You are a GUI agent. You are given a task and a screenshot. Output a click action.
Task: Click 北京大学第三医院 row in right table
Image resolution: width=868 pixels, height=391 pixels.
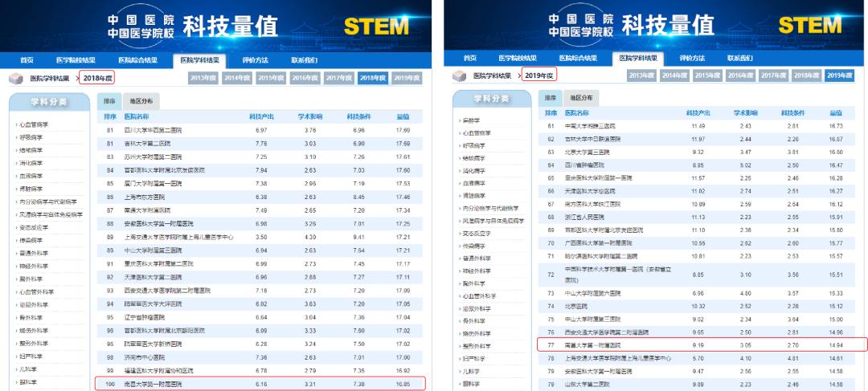698,152
